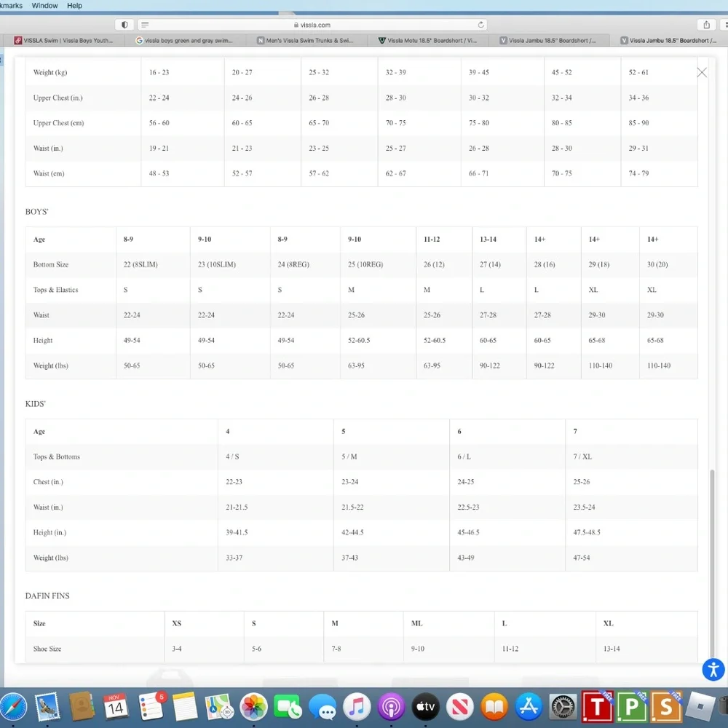Open the privacy report shield icon

[x=124, y=25]
